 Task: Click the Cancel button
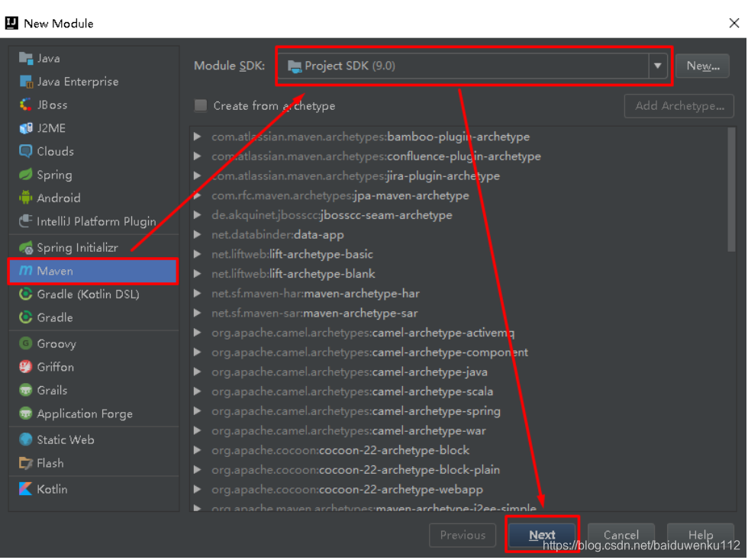pos(621,535)
